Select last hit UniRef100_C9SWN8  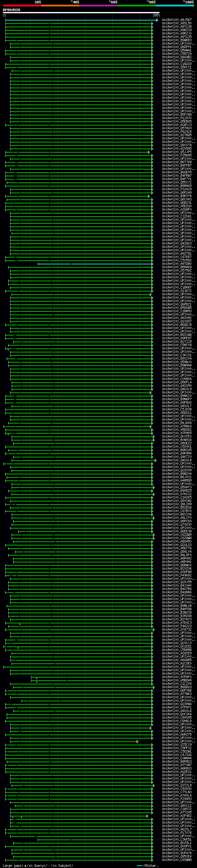click(x=177, y=860)
